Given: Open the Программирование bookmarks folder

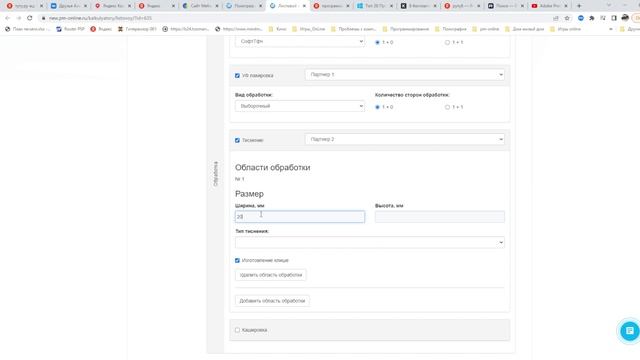Looking at the screenshot, I should (x=406, y=29).
